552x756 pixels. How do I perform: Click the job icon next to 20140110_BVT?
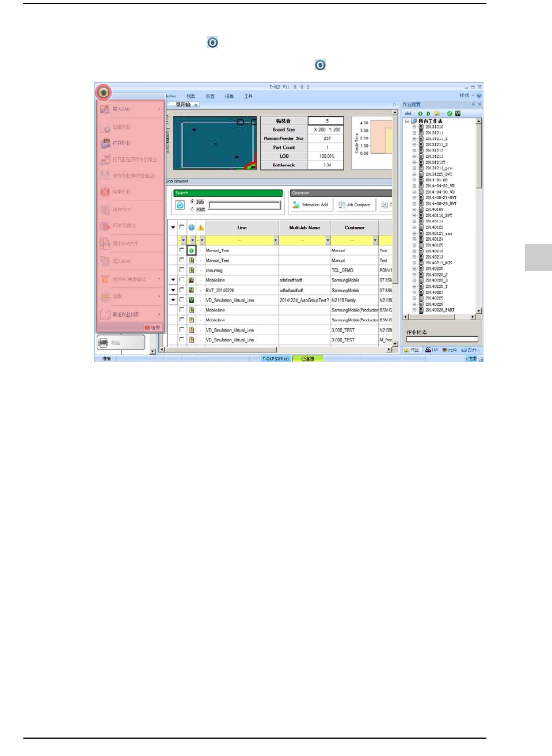pyautogui.click(x=421, y=215)
